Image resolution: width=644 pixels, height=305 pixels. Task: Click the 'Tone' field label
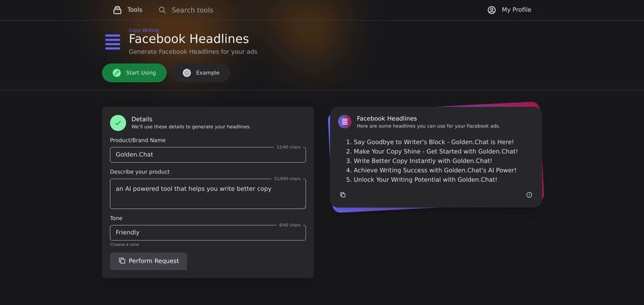tap(116, 218)
